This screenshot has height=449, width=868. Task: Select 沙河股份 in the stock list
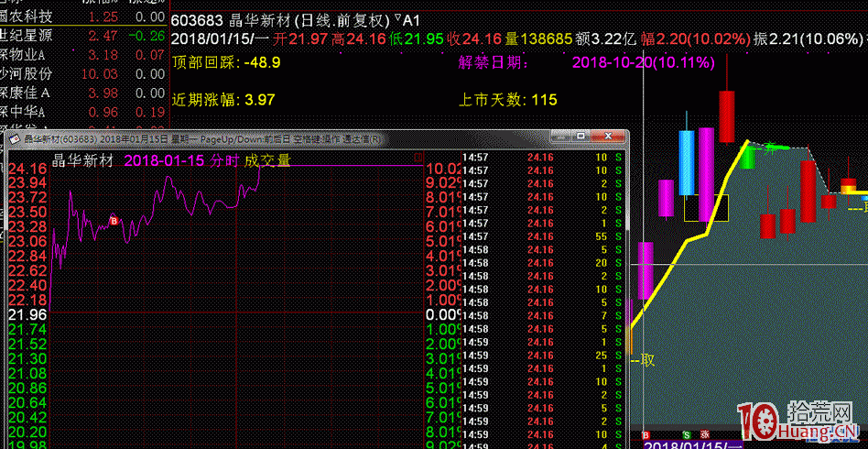(26, 73)
